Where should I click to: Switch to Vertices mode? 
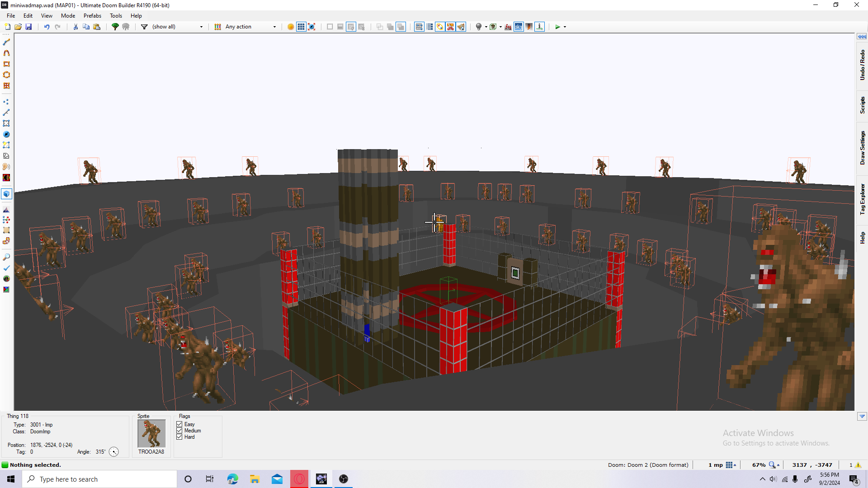6,102
